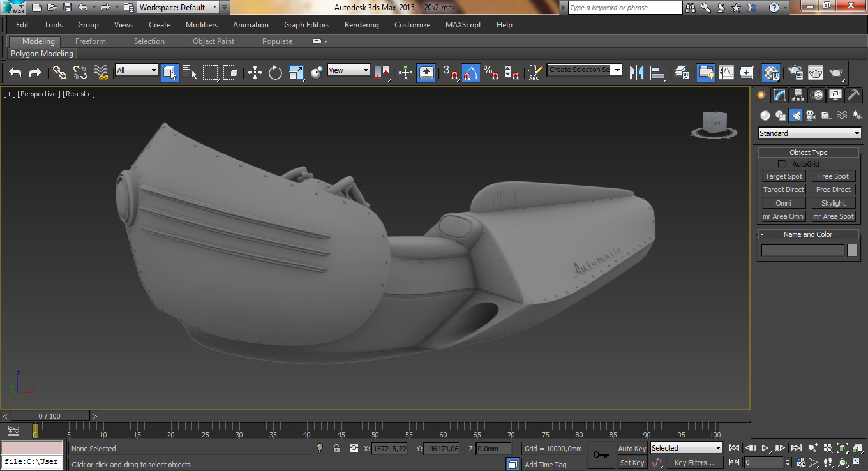Open the Render Setup dialog
The height and width of the screenshot is (471, 868).
click(x=795, y=72)
